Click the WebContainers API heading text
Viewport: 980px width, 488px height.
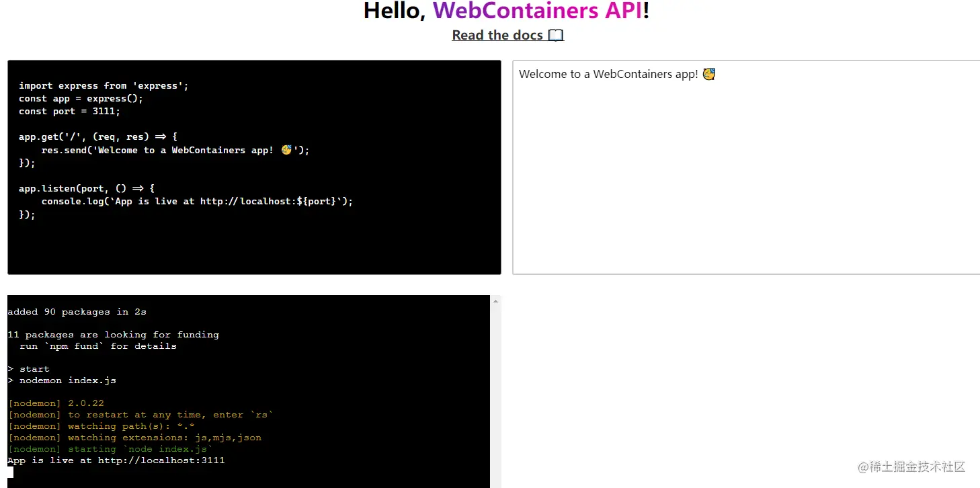coord(537,11)
